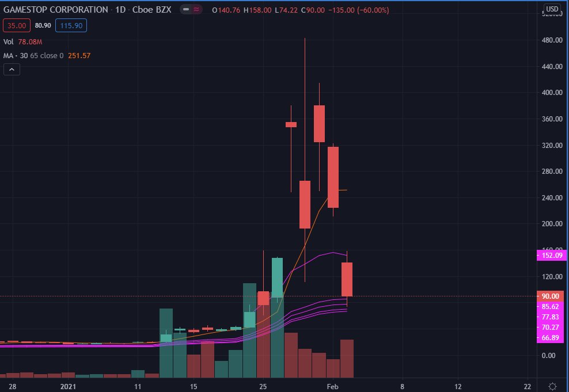Image resolution: width=569 pixels, height=392 pixels.
Task: Click the magenta 85.62 price label
Action: [550, 307]
